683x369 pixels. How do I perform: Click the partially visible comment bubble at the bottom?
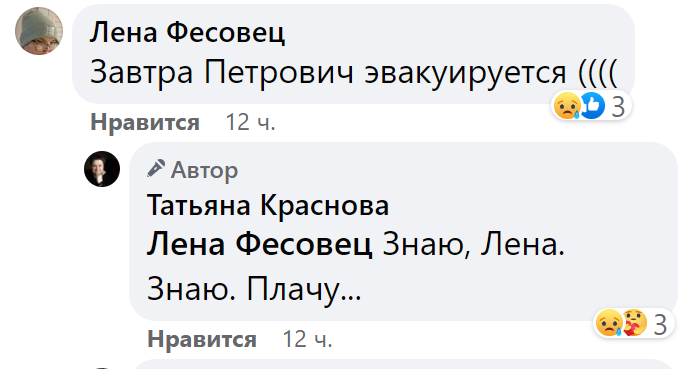(x=405, y=364)
